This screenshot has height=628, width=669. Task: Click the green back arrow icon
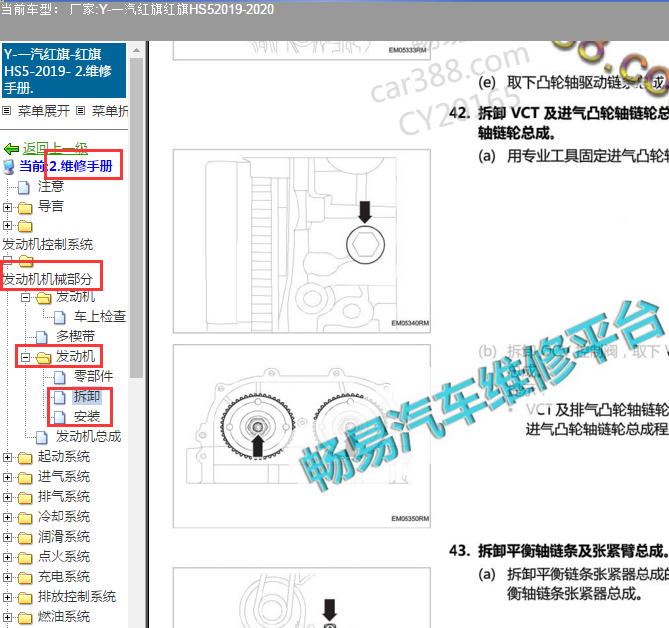[x=11, y=148]
